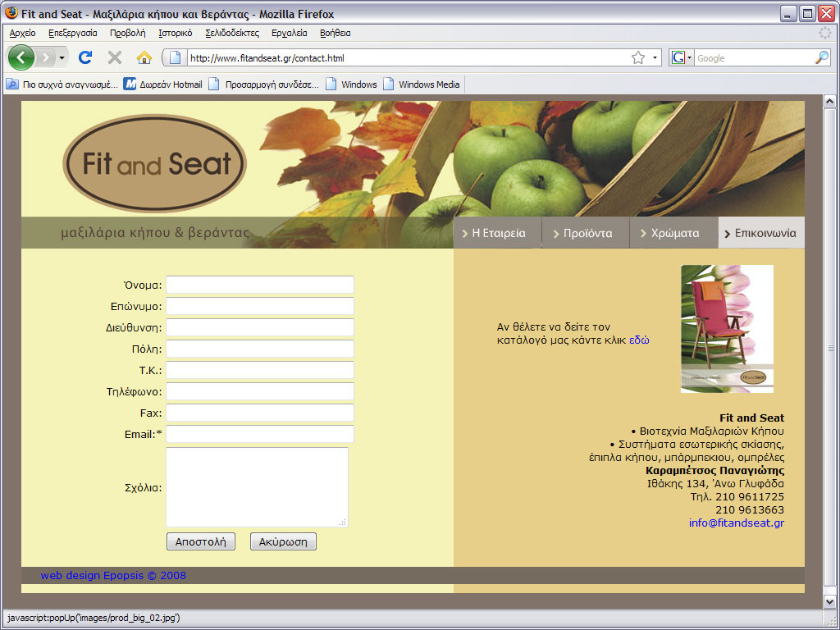Minimize the Firefox window
840x630 pixels.
pos(788,13)
